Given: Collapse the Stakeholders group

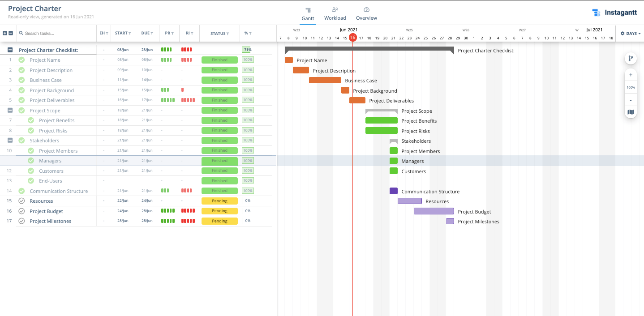Looking at the screenshot, I should pyautogui.click(x=10, y=140).
